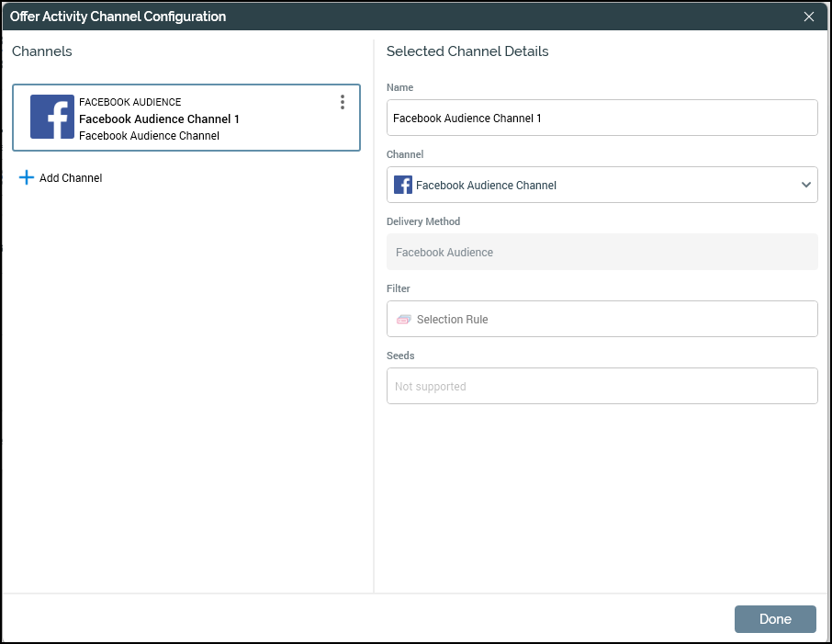Viewport: 832px width, 644px height.
Task: Select the bold Facebook Audience Channel 1 title
Action: [x=159, y=119]
